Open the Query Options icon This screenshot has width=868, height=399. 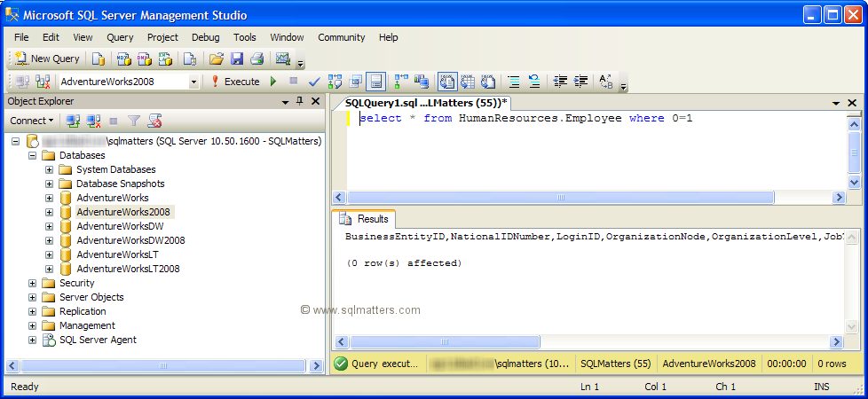point(356,82)
